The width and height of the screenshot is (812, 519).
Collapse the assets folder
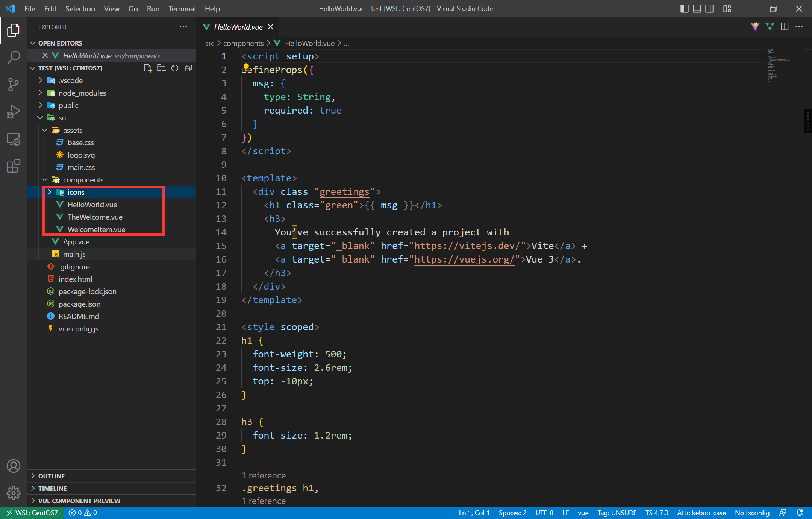45,130
